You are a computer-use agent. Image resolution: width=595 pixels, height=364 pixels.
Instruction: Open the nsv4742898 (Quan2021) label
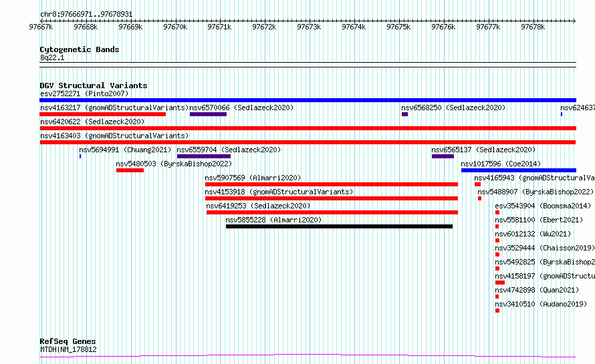point(538,290)
